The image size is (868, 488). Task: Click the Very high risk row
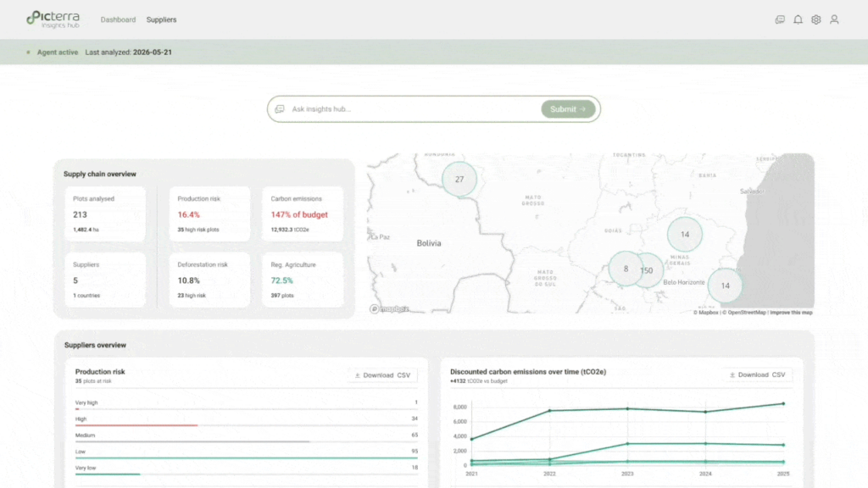point(247,404)
